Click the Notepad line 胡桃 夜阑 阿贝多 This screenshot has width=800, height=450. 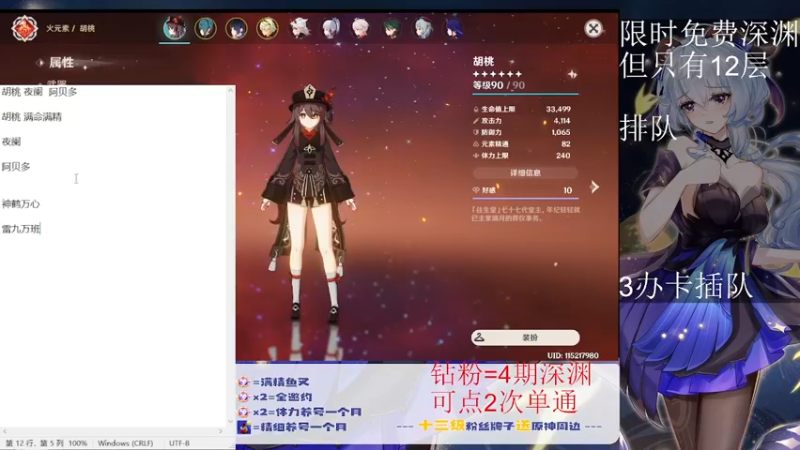[39, 92]
